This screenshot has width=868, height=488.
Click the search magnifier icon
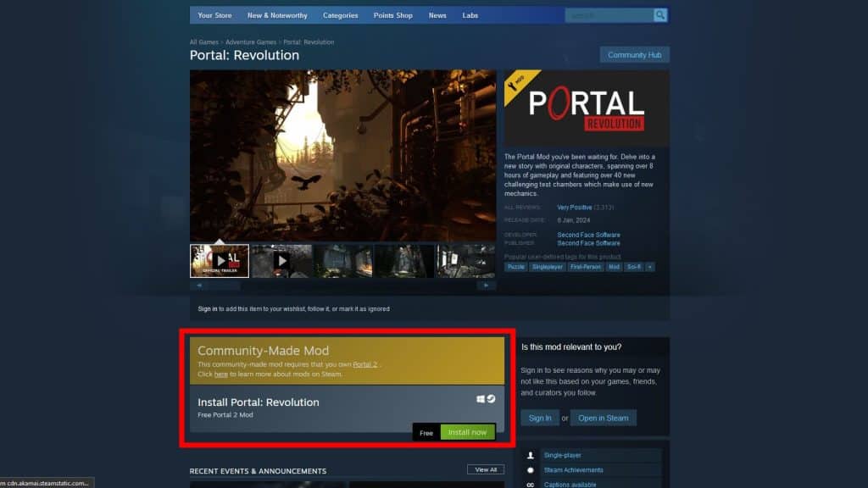point(659,15)
